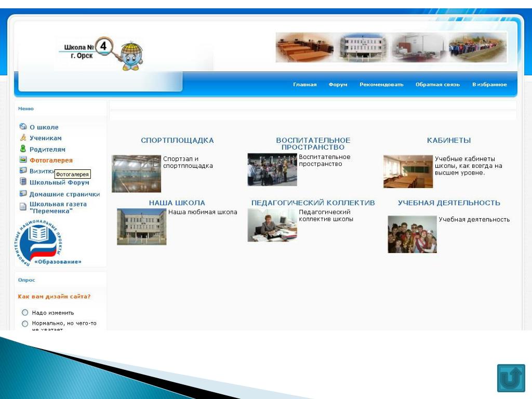Image resolution: width=532 pixels, height=399 pixels.
Task: Click the card icon beside Визитки
Action: point(23,170)
